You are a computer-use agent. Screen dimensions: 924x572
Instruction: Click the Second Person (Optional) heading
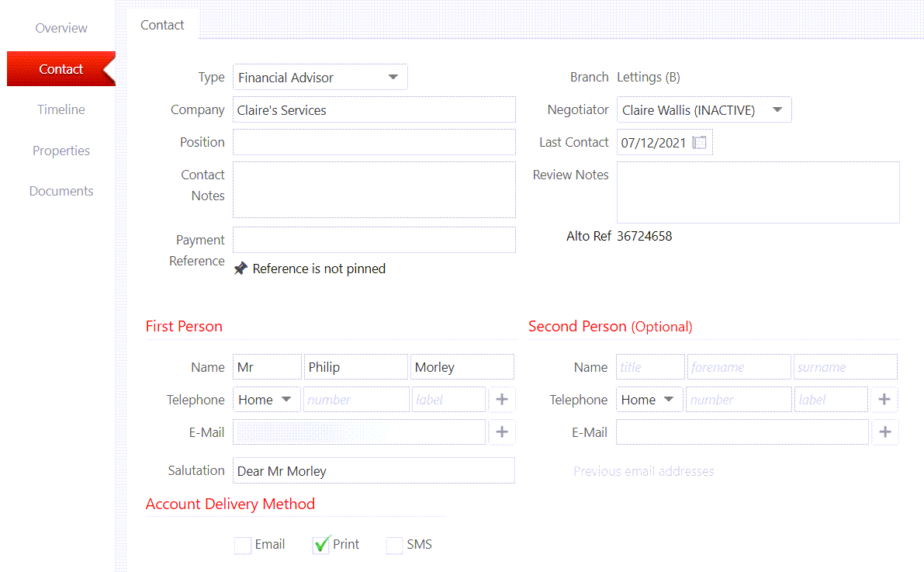610,326
